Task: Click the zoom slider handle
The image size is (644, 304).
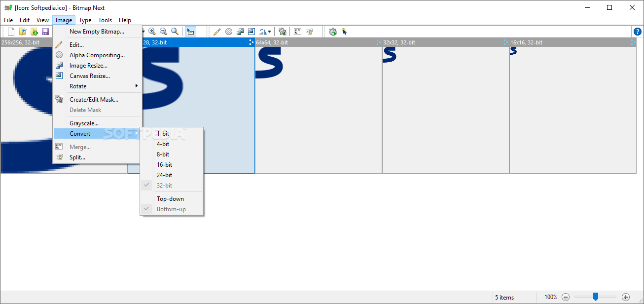Action: click(x=596, y=297)
